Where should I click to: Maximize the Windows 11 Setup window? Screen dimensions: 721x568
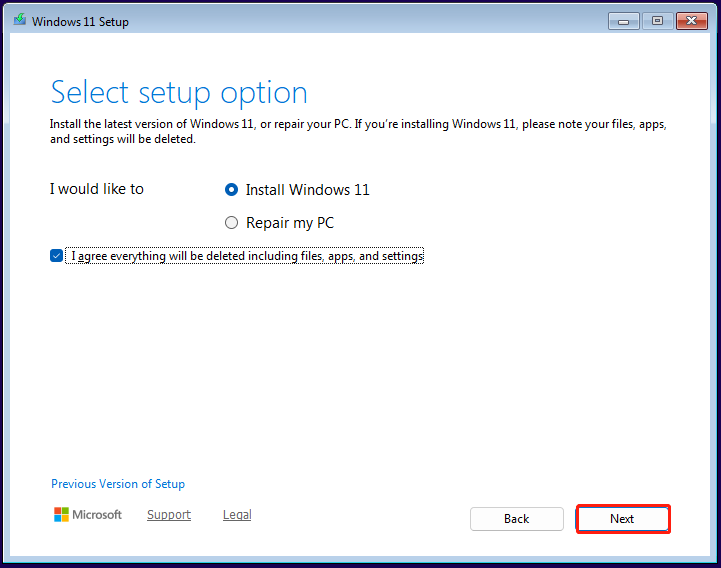coord(658,21)
